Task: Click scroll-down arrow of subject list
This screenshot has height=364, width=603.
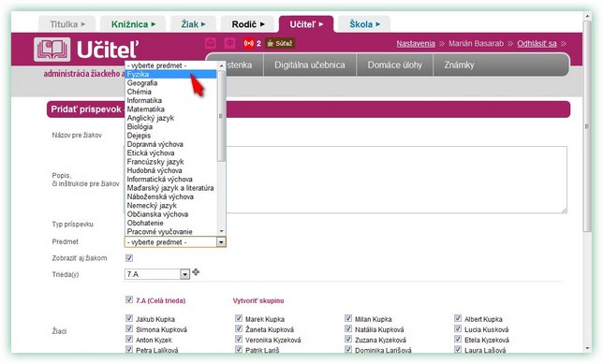Action: 221,231
